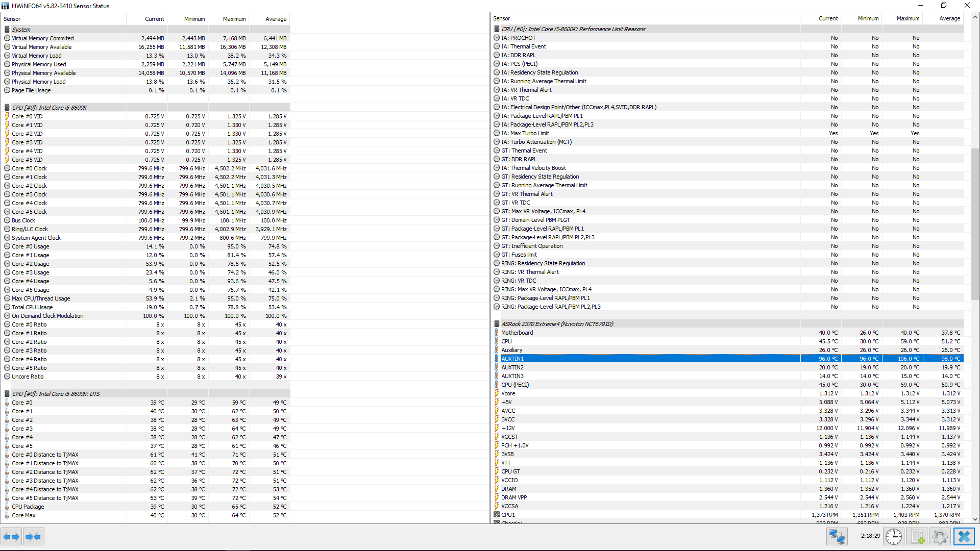
Task: Open the network remote monitoring icon
Action: coord(837,537)
